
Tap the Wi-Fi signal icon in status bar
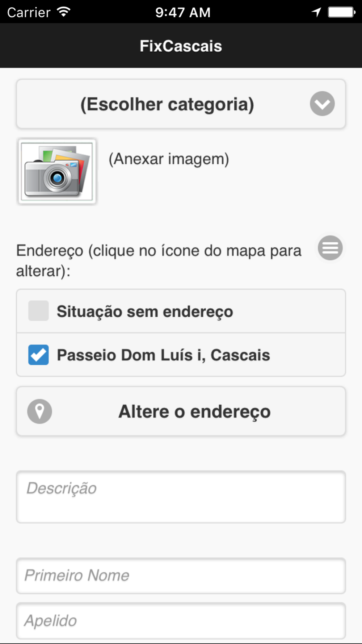pos(64,12)
